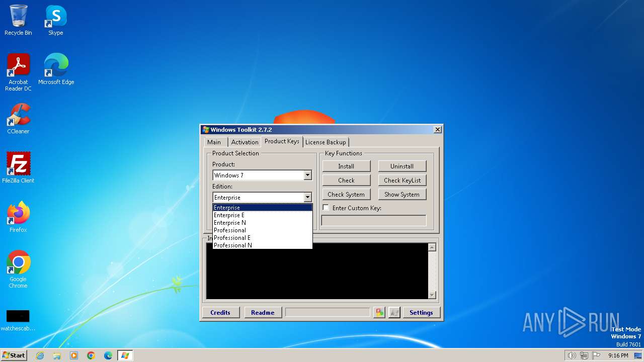Open the network tray icon
Image resolution: width=644 pixels, height=362 pixels.
(584, 355)
